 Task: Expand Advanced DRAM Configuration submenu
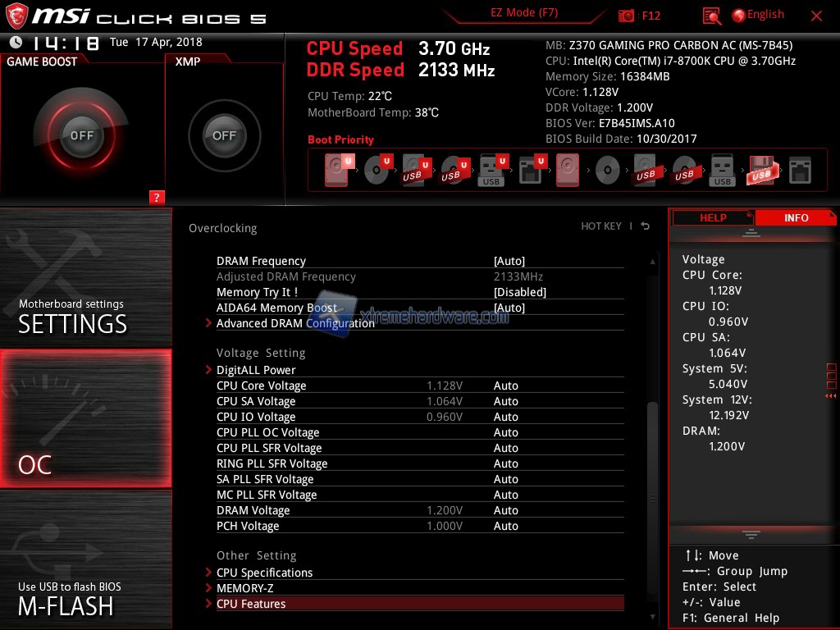295,323
